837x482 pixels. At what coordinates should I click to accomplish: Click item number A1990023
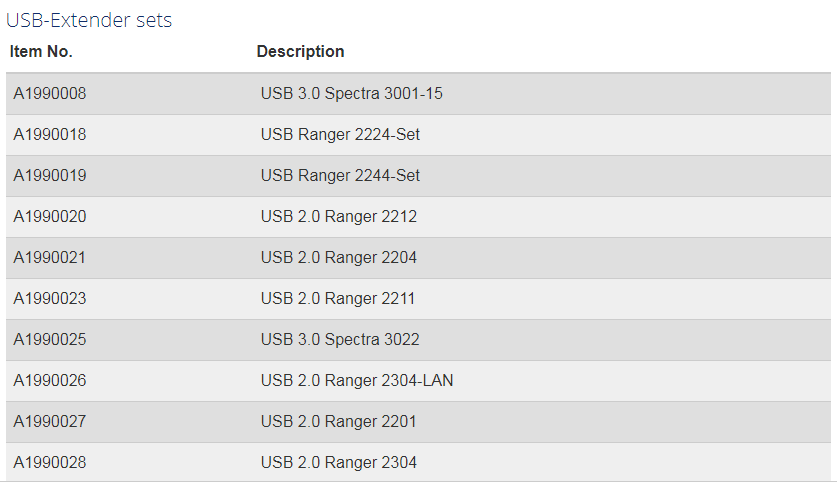tap(50, 298)
